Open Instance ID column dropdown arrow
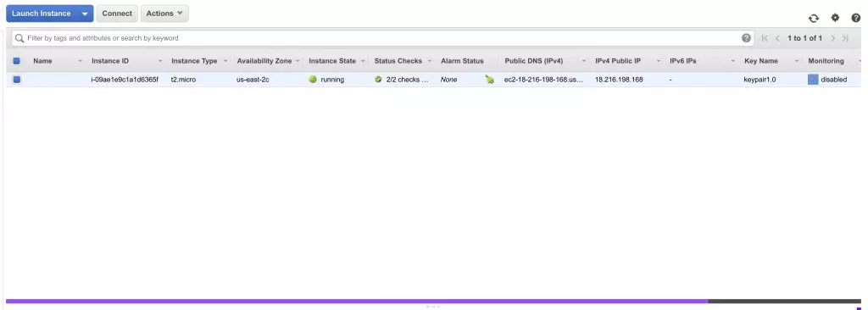The image size is (868, 310). point(160,61)
